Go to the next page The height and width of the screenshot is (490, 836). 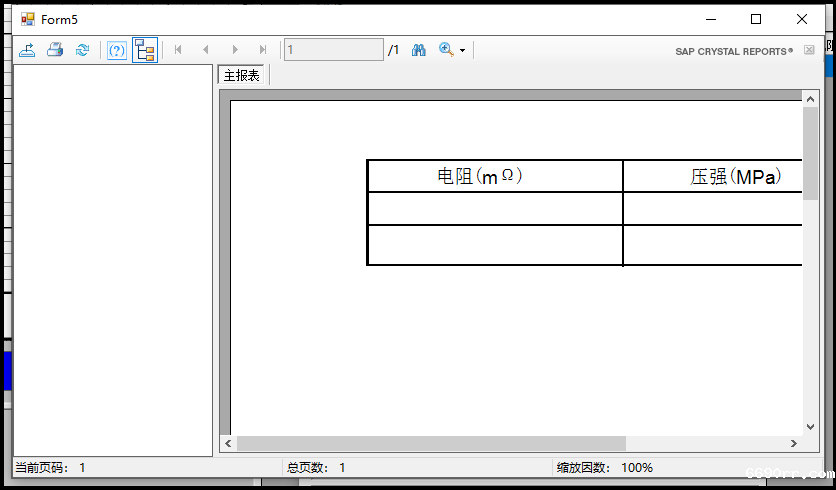235,50
